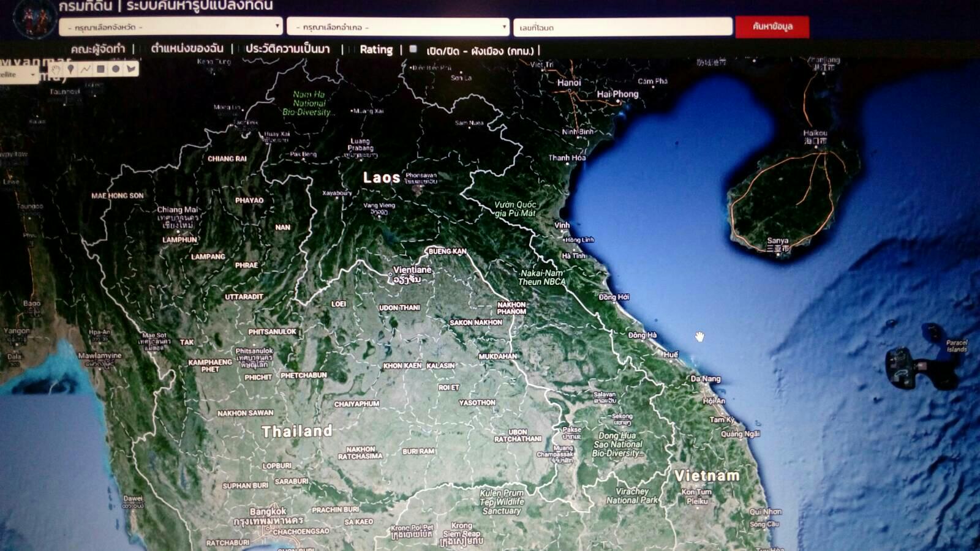This screenshot has height=551, width=980.
Task: Click the red ค้นหาข้อมูล search button
Action: tap(772, 27)
